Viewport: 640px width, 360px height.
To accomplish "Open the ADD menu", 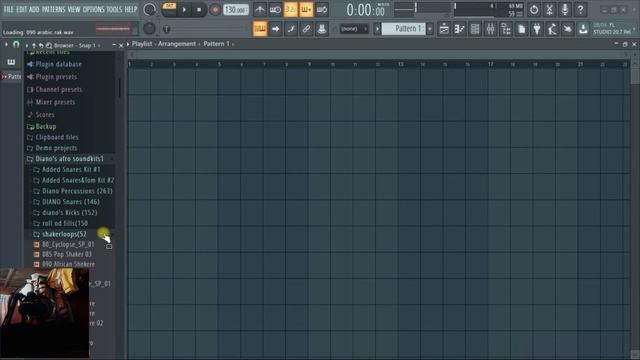I will 34,9.
